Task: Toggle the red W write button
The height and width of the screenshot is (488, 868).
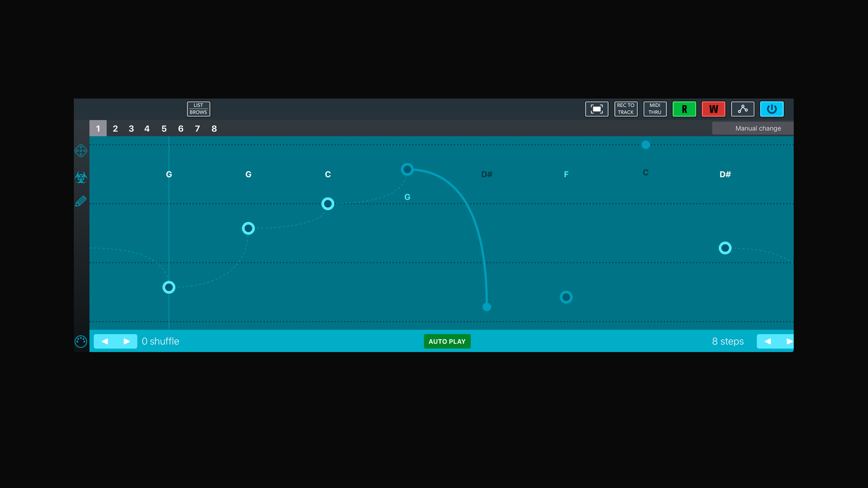Action: pos(713,109)
